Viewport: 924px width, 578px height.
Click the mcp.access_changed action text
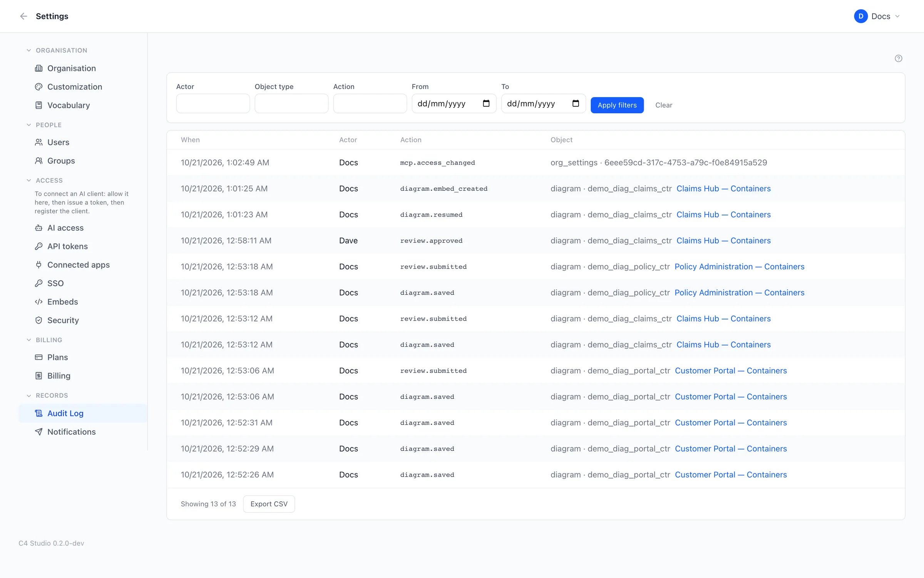(x=437, y=163)
